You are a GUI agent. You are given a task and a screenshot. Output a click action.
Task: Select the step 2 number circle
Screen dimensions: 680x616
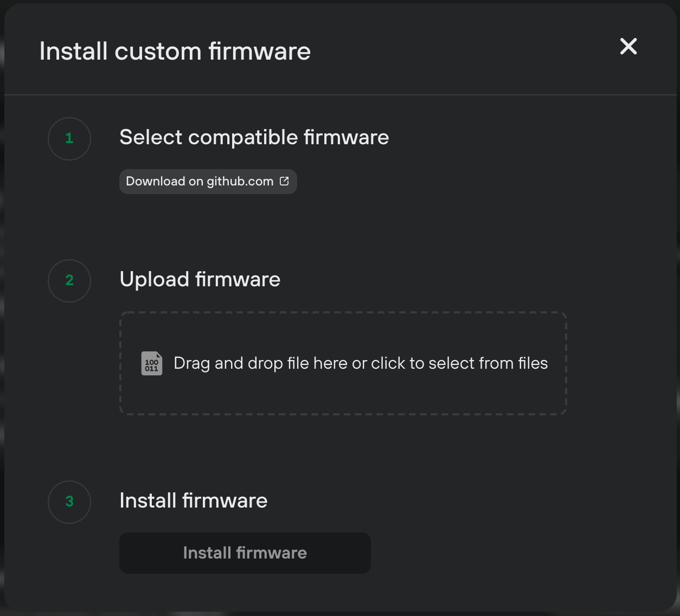tap(69, 281)
